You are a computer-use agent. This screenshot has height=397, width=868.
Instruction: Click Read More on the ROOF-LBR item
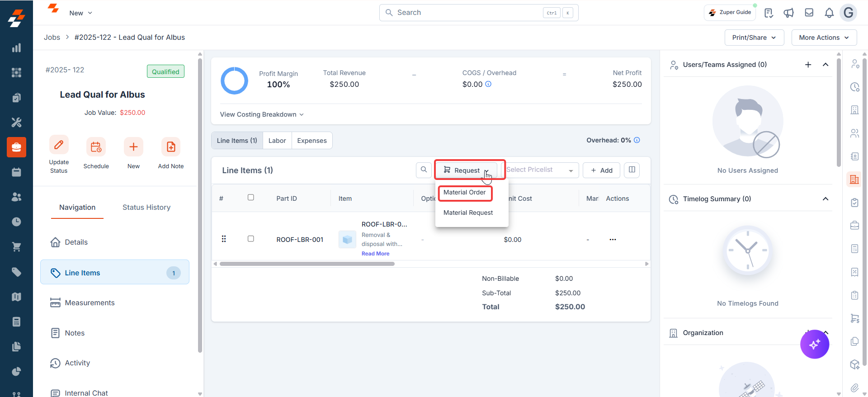[375, 254]
